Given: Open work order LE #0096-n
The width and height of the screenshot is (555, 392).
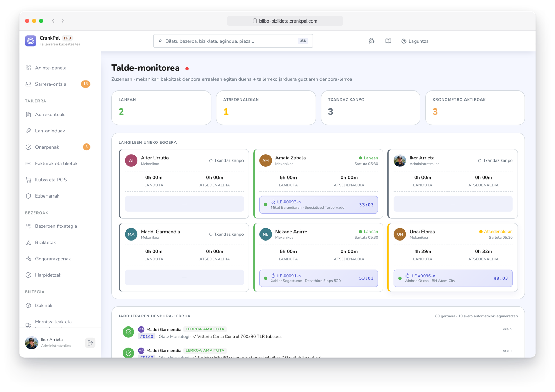Looking at the screenshot, I should click(x=453, y=278).
